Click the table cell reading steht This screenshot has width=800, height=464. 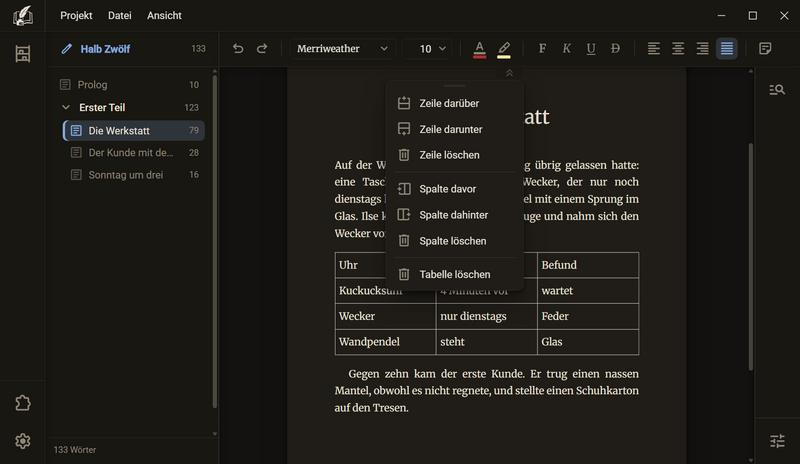click(x=487, y=342)
